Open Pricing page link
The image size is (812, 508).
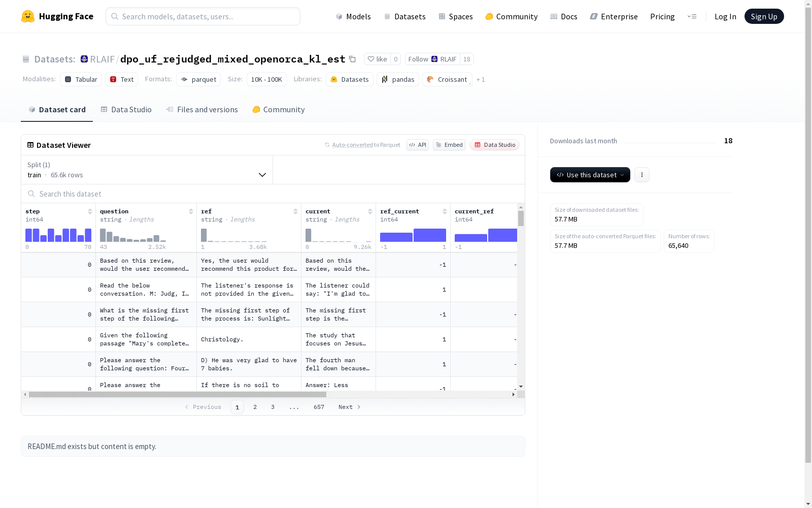[662, 16]
